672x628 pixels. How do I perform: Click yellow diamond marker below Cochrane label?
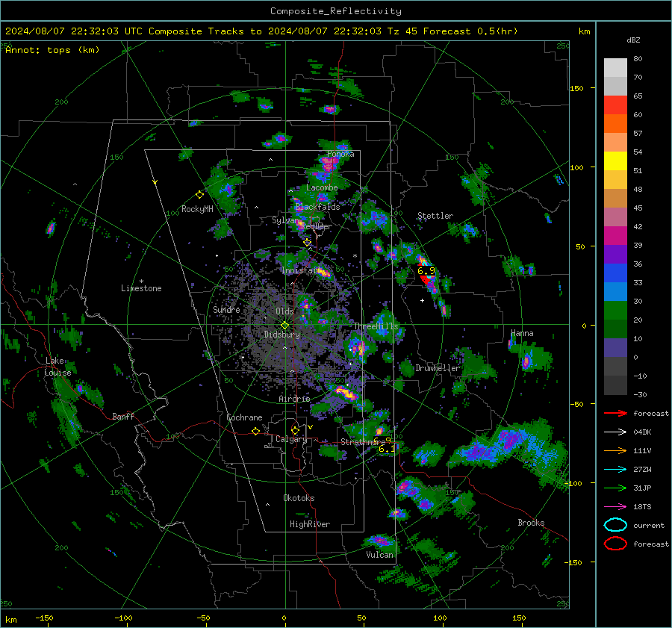click(255, 432)
